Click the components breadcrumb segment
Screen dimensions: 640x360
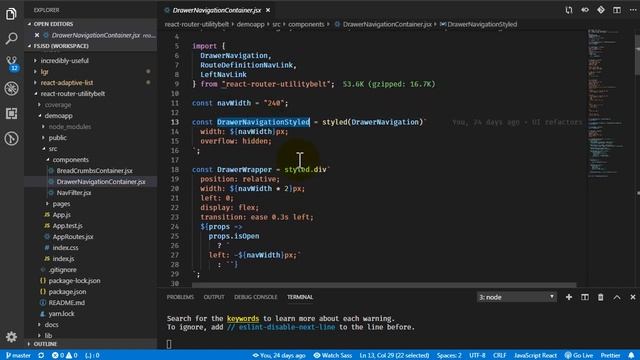click(x=306, y=24)
